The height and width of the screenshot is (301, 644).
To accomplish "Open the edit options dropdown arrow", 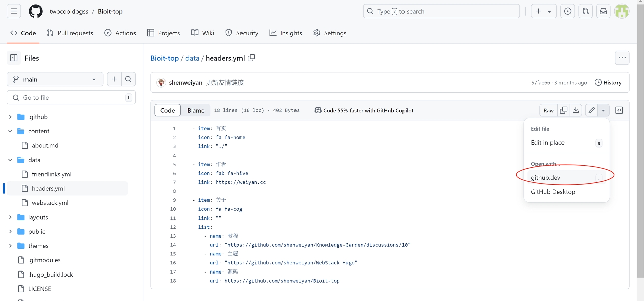I will (x=603, y=110).
